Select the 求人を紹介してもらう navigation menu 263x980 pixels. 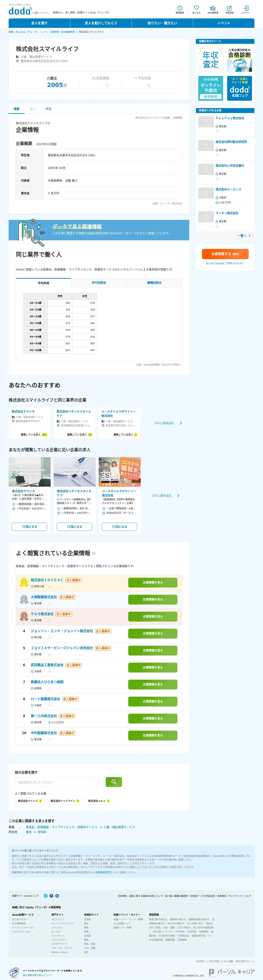pyautogui.click(x=101, y=23)
